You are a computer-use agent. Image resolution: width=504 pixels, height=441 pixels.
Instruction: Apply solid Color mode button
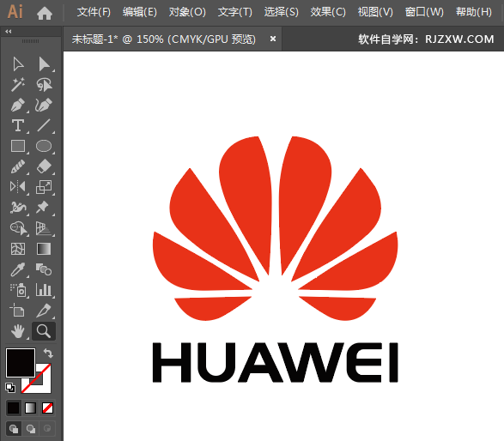pyautogui.click(x=14, y=408)
